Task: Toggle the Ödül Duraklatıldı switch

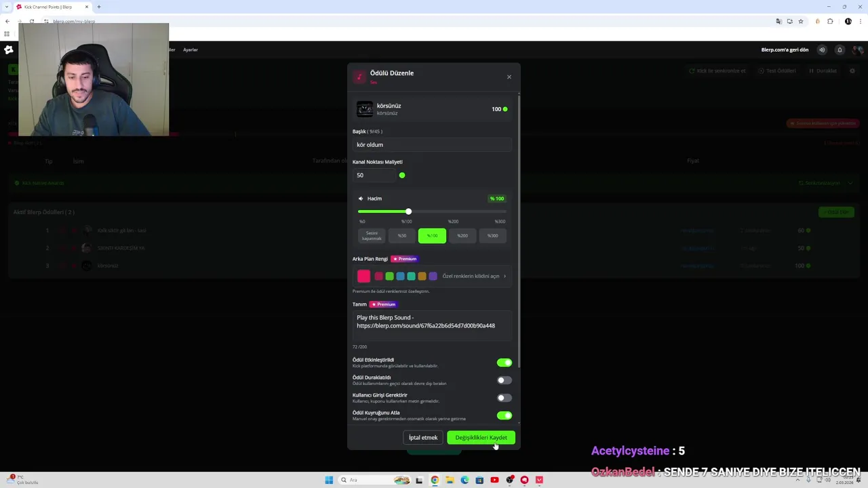Action: pyautogui.click(x=504, y=380)
